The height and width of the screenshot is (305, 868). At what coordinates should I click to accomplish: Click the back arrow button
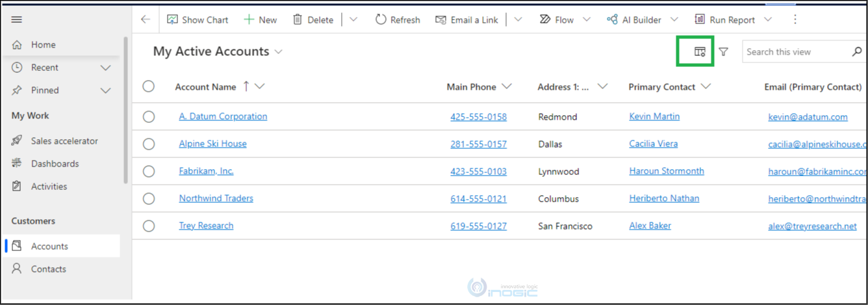coord(146,20)
